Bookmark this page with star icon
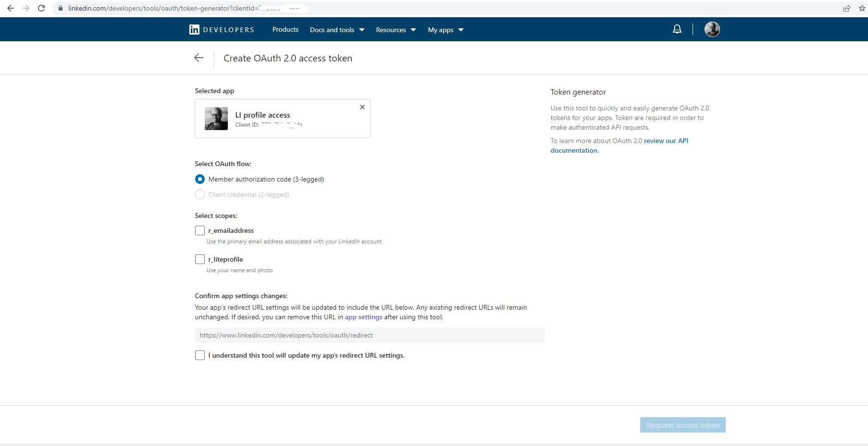This screenshot has height=446, width=868. [x=862, y=8]
